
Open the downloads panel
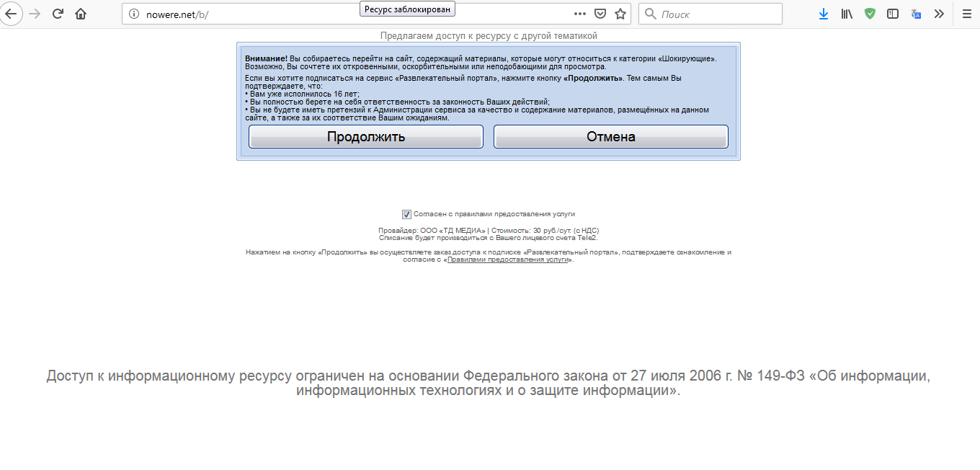(824, 14)
